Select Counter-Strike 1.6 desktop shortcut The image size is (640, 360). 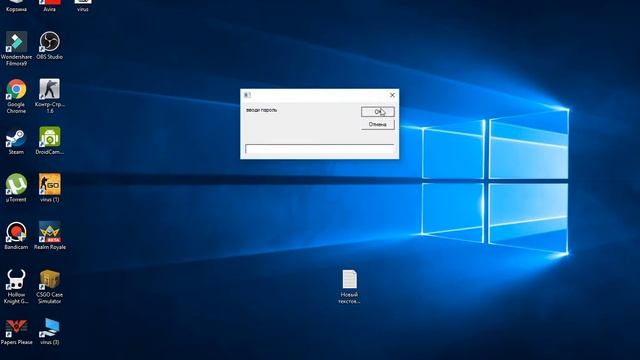point(49,96)
